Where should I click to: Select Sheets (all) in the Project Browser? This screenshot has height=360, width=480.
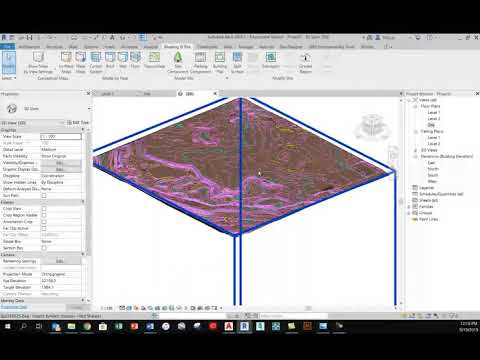coord(429,200)
